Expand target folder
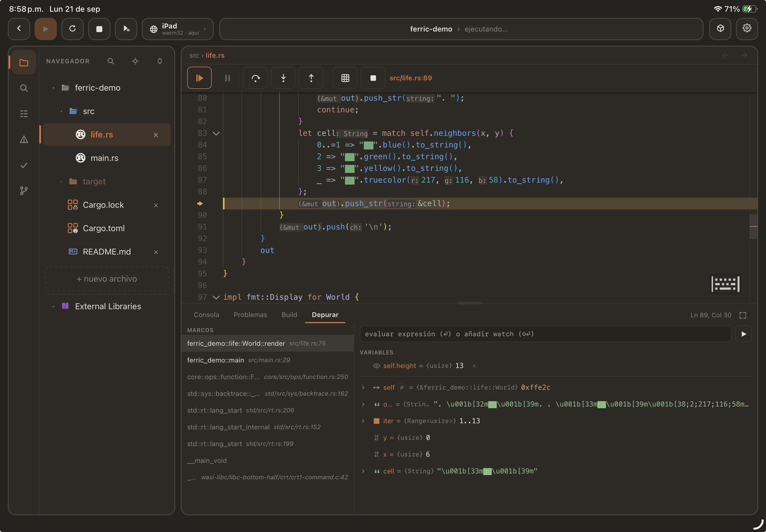Viewport: 766px width, 532px height. pos(61,181)
